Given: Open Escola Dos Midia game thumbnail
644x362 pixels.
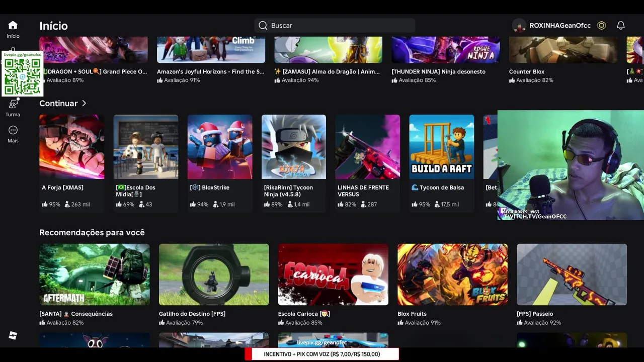Looking at the screenshot, I should pos(146,147).
